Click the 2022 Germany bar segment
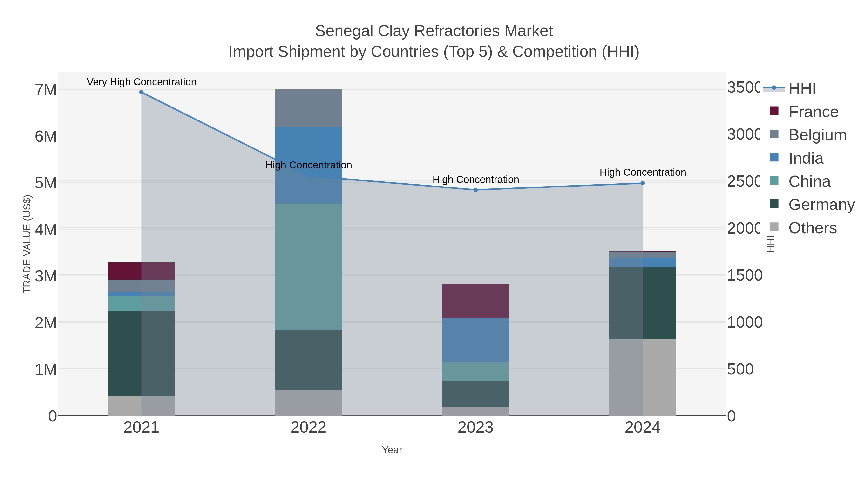The image size is (868, 488). click(309, 360)
